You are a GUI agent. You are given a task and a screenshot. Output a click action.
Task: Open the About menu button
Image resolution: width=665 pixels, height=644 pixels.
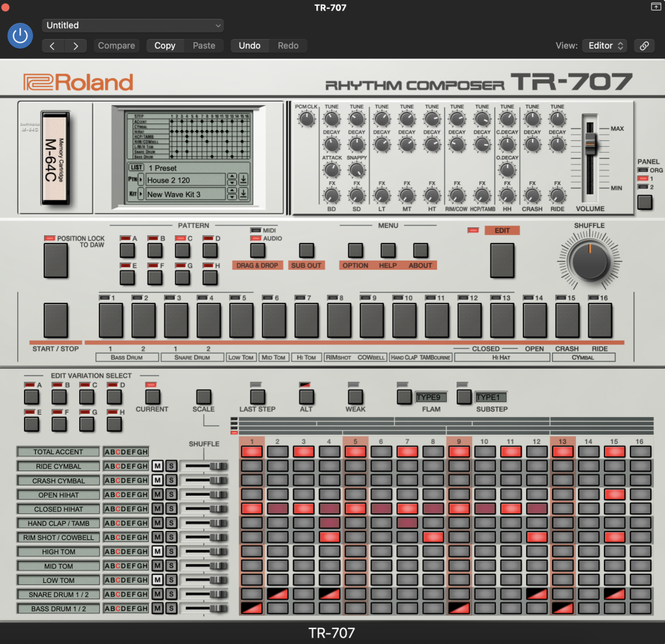pyautogui.click(x=420, y=250)
